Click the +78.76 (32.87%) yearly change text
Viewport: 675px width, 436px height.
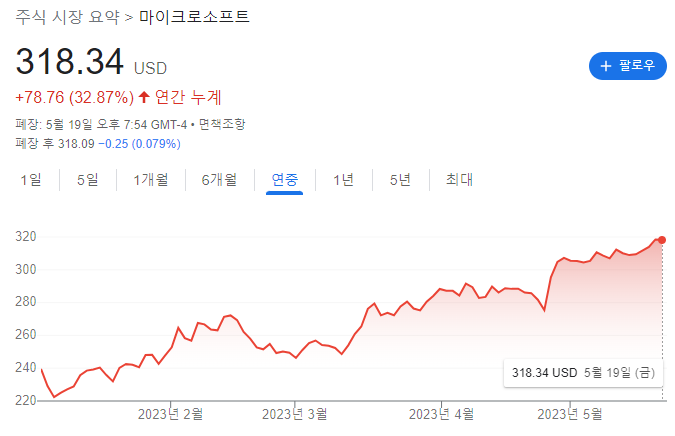click(74, 97)
